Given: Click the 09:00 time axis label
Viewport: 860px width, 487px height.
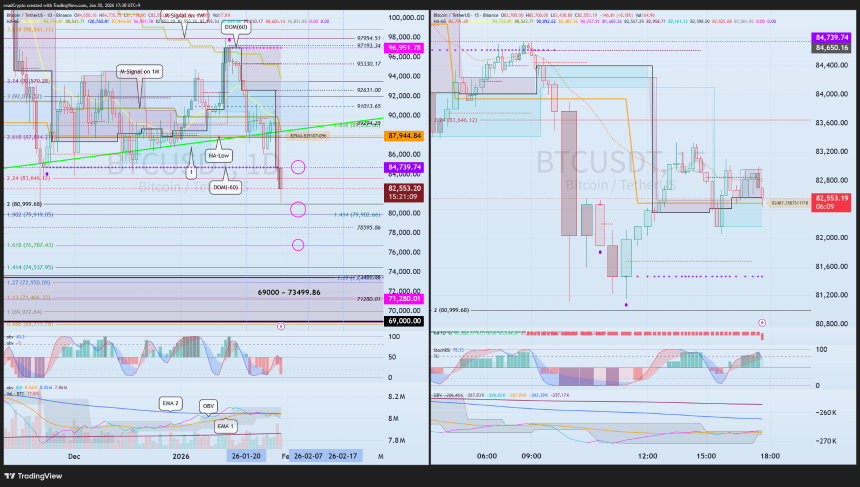Looking at the screenshot, I should click(x=531, y=456).
